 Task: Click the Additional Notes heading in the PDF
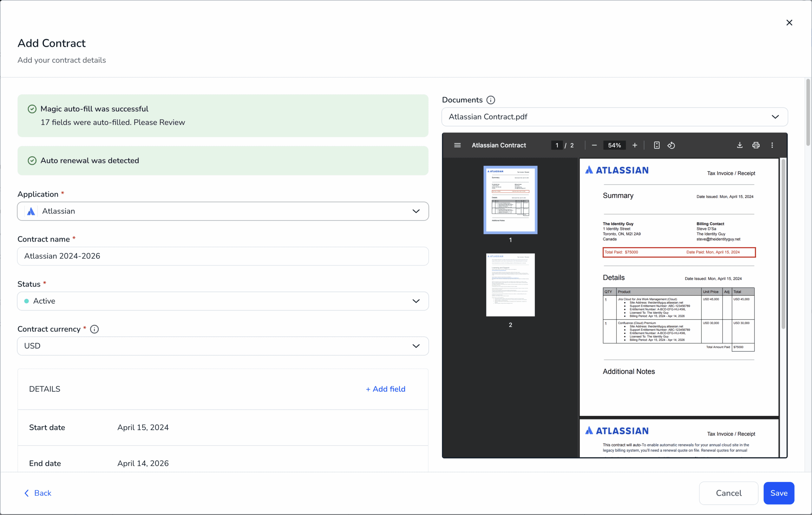pyautogui.click(x=629, y=371)
